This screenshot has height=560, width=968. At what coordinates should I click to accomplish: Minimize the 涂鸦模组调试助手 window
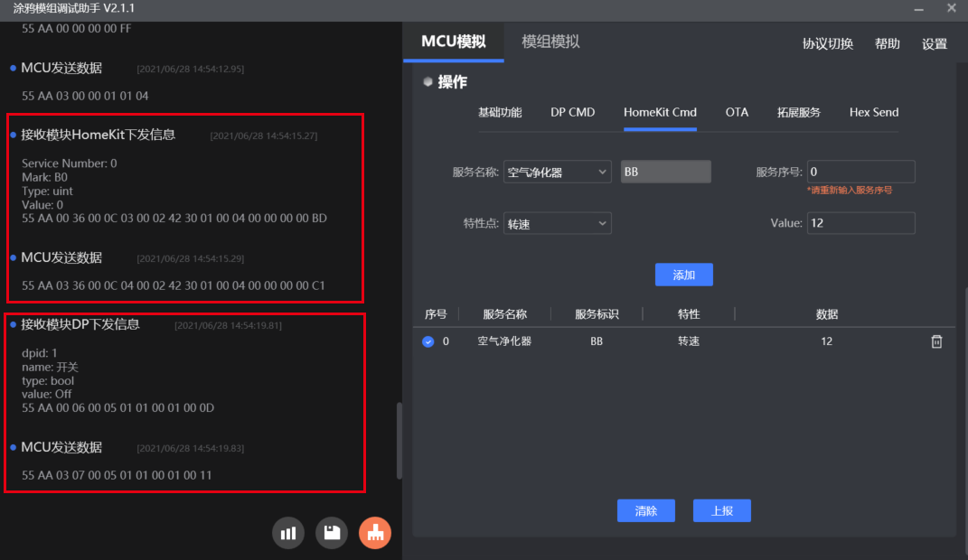(918, 9)
